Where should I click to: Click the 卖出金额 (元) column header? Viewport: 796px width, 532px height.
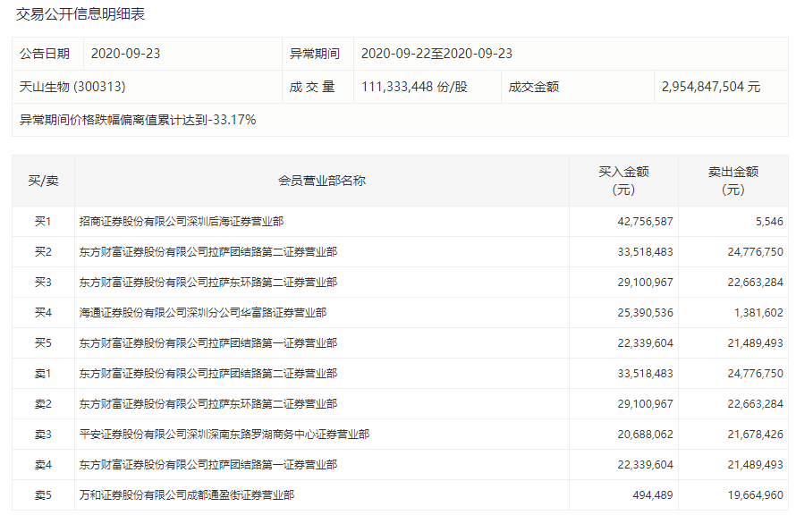[732, 181]
